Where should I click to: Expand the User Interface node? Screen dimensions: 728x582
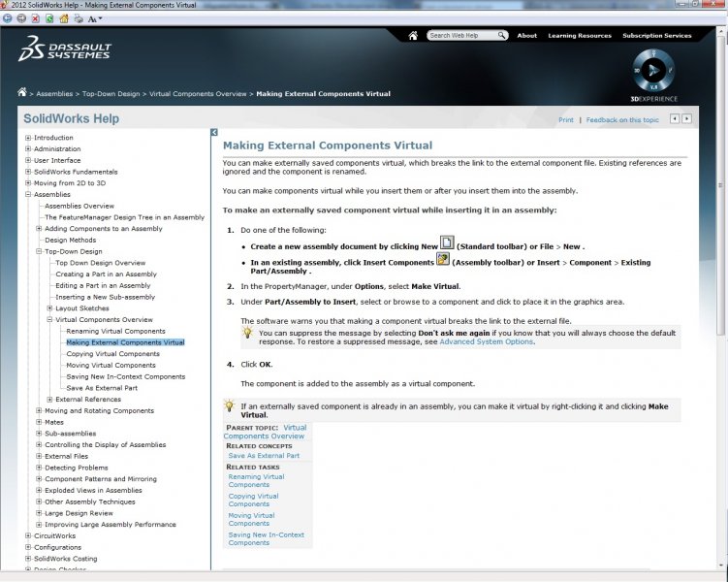[28, 160]
